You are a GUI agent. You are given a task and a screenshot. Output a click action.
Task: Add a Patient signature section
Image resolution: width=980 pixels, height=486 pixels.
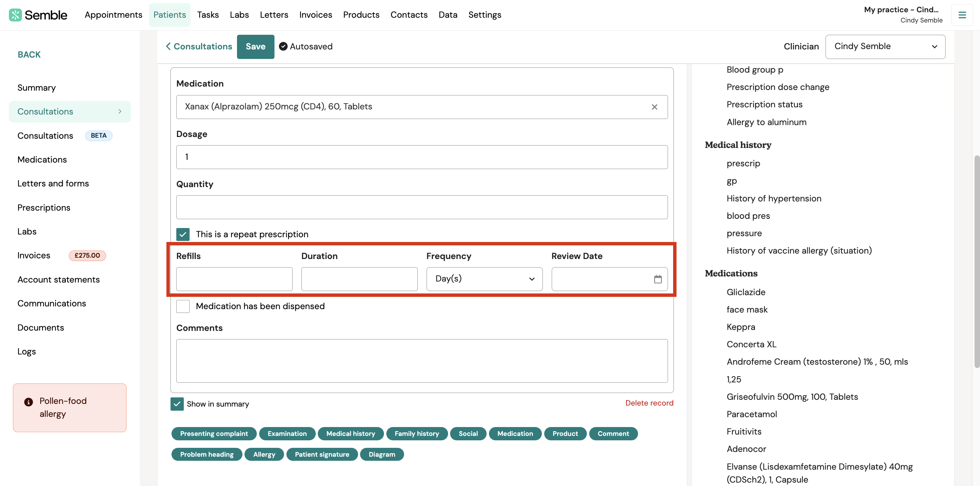coord(322,454)
